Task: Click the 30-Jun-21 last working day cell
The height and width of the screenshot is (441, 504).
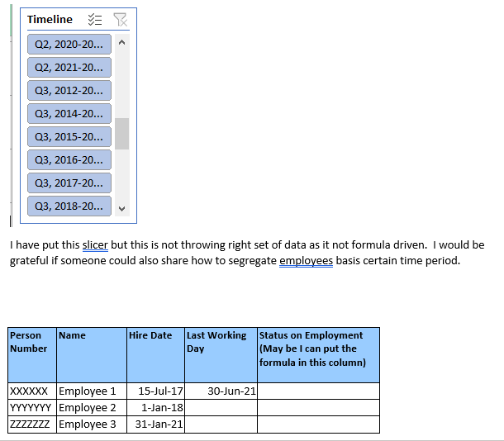Action: pyautogui.click(x=221, y=391)
